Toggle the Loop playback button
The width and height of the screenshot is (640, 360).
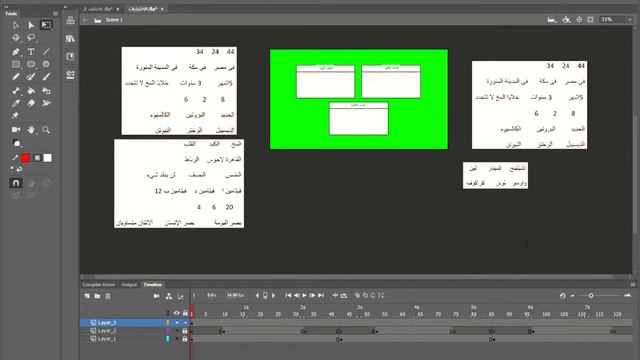(x=344, y=296)
